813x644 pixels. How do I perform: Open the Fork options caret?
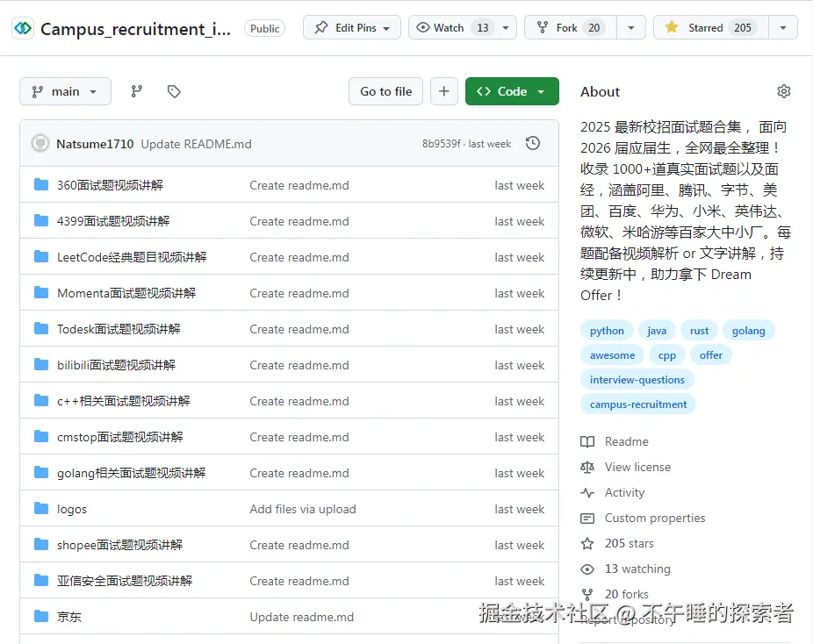tap(630, 27)
